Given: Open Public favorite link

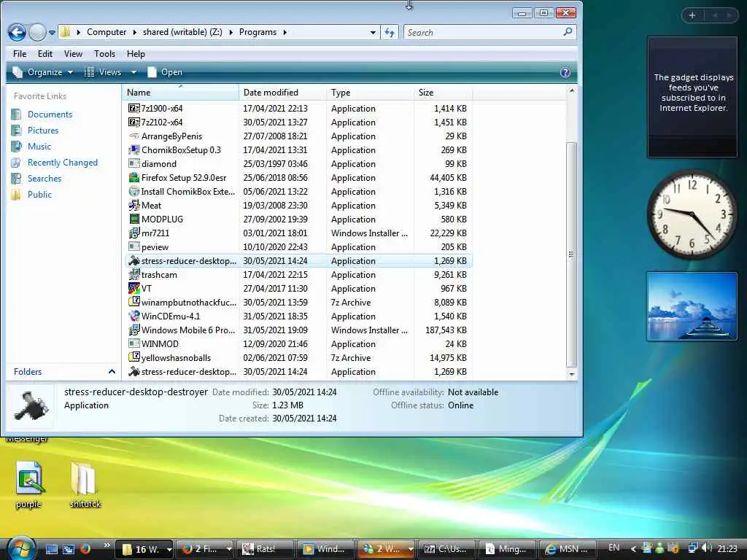Looking at the screenshot, I should pos(39,194).
